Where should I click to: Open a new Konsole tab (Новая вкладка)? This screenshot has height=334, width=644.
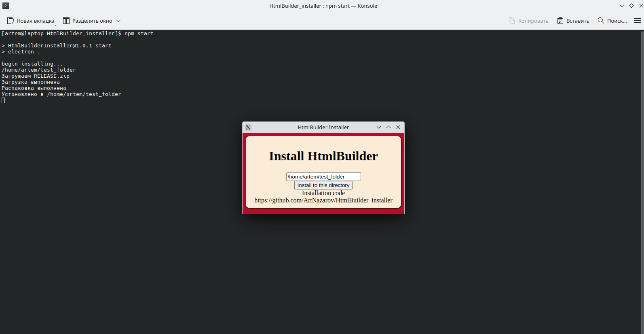pyautogui.click(x=31, y=21)
